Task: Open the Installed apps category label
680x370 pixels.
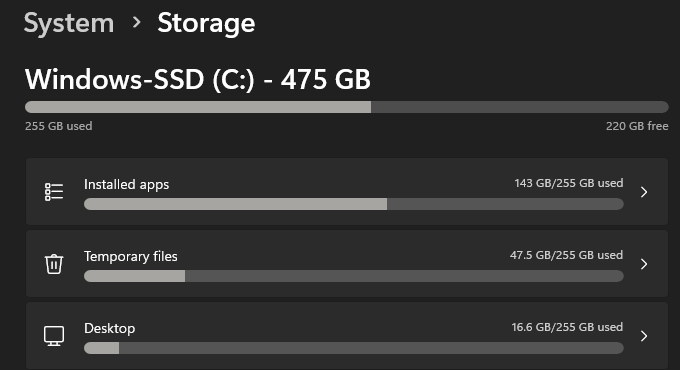Action: click(127, 184)
